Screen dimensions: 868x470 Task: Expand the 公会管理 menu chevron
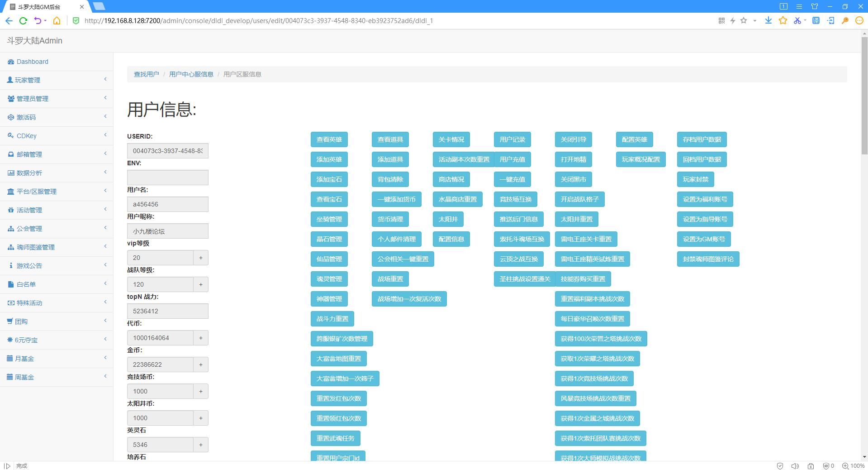[105, 228]
